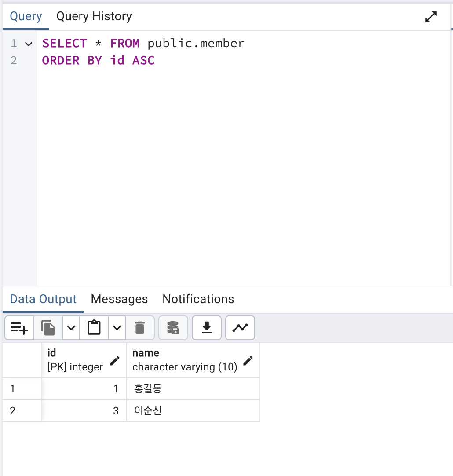Select the cell containing 홍길동
453x476 pixels.
click(x=193, y=389)
